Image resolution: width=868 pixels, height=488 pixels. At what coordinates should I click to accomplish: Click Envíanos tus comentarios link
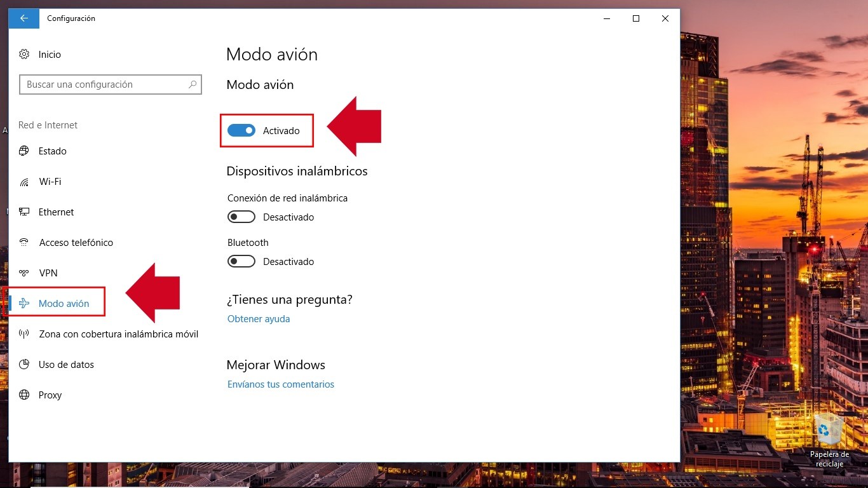tap(281, 384)
